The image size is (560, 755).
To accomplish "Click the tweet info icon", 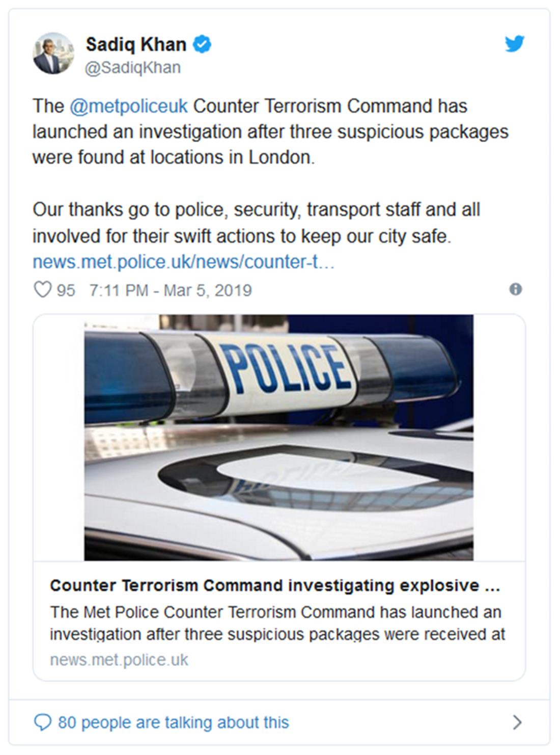I will [x=515, y=289].
